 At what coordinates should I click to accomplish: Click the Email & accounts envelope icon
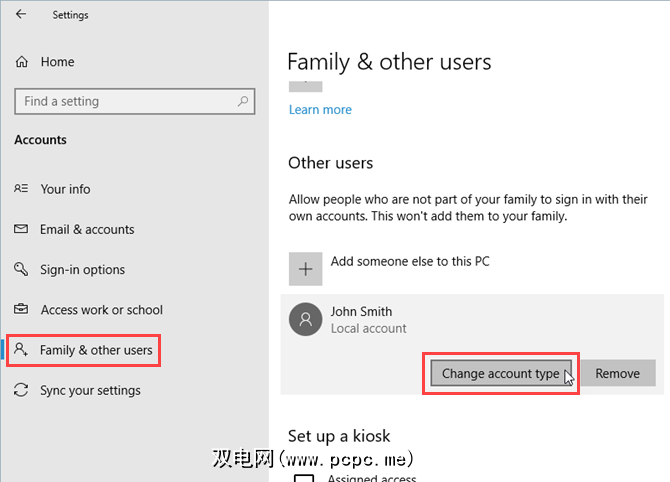(21, 229)
